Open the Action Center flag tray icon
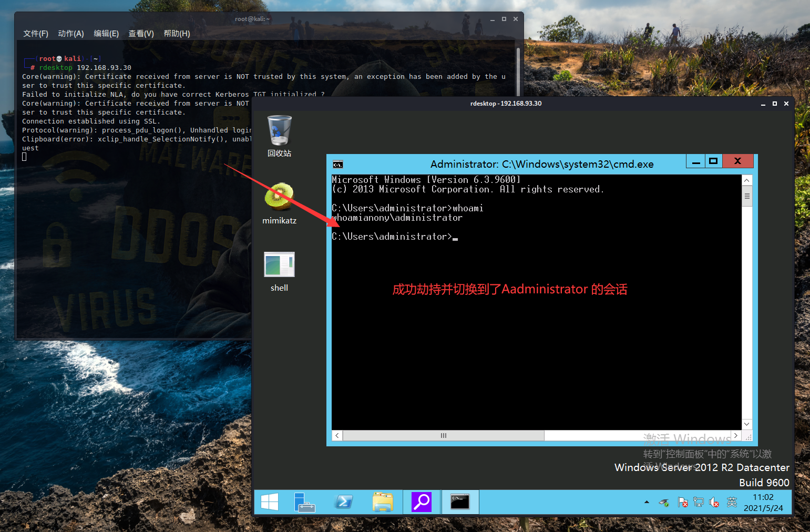Image resolution: width=810 pixels, height=532 pixels. coord(683,503)
